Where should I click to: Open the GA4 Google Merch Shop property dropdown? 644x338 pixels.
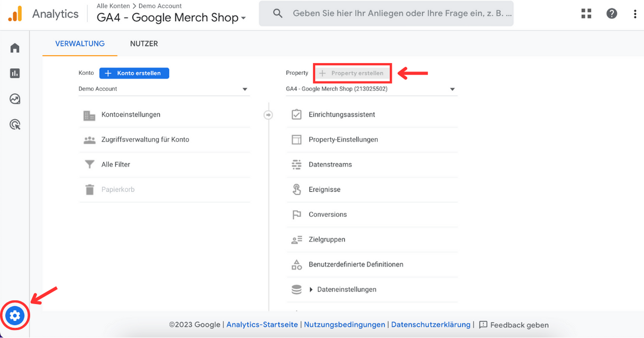(x=371, y=89)
